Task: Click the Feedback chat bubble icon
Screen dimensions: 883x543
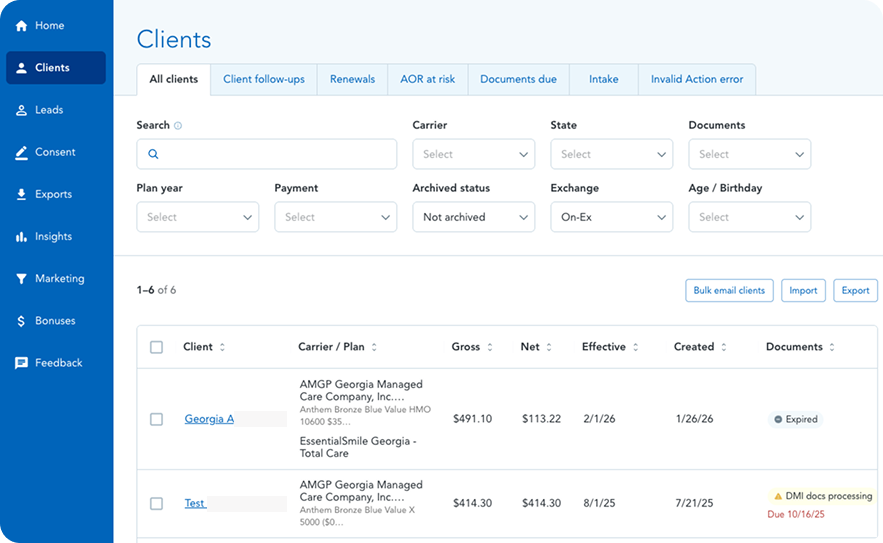Action: click(x=21, y=363)
